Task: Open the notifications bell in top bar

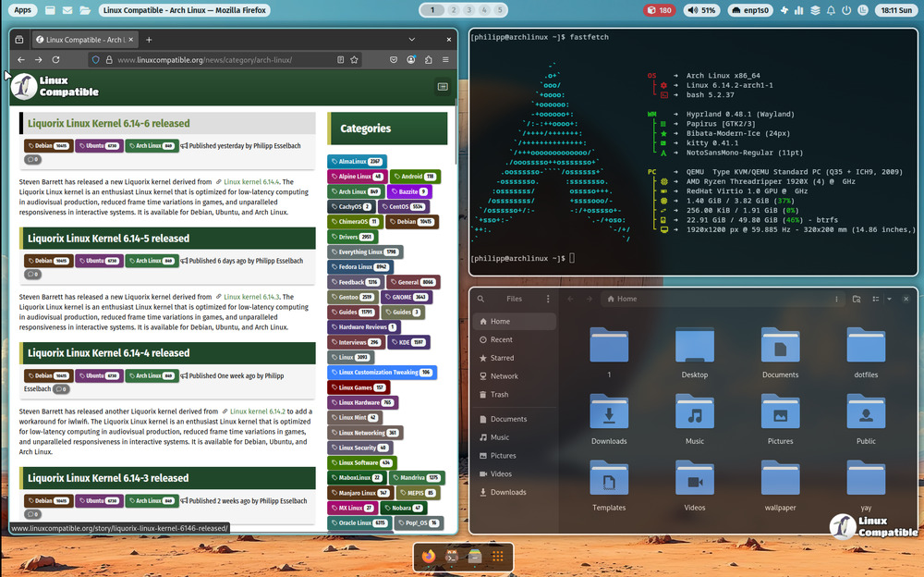Action: tap(831, 10)
